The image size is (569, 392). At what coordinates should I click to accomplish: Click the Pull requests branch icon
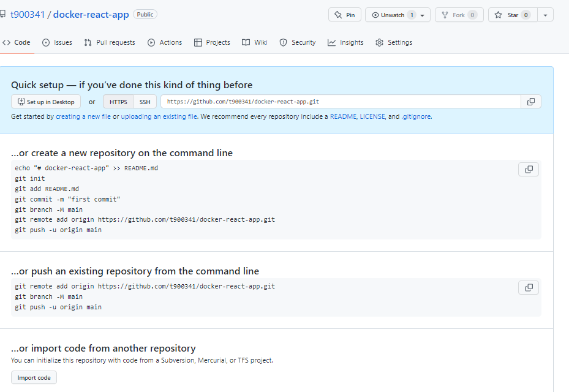[x=88, y=42]
